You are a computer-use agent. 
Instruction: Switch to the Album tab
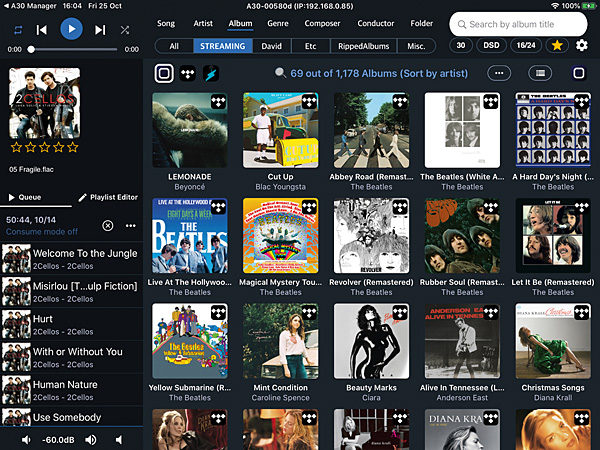(240, 23)
